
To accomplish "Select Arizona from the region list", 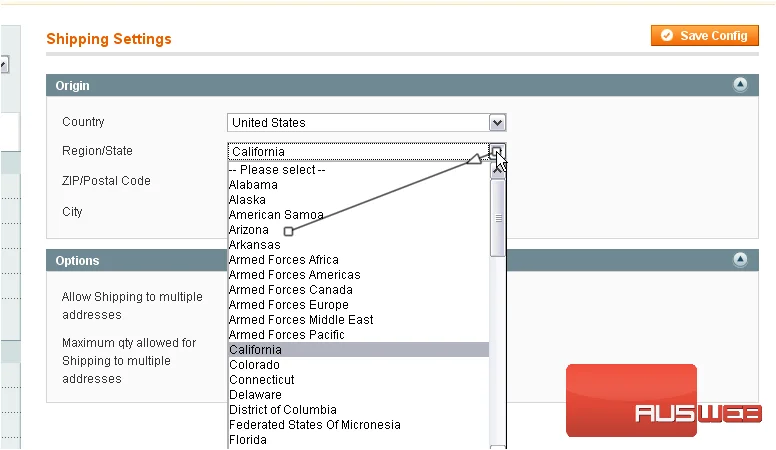I will [x=358, y=230].
